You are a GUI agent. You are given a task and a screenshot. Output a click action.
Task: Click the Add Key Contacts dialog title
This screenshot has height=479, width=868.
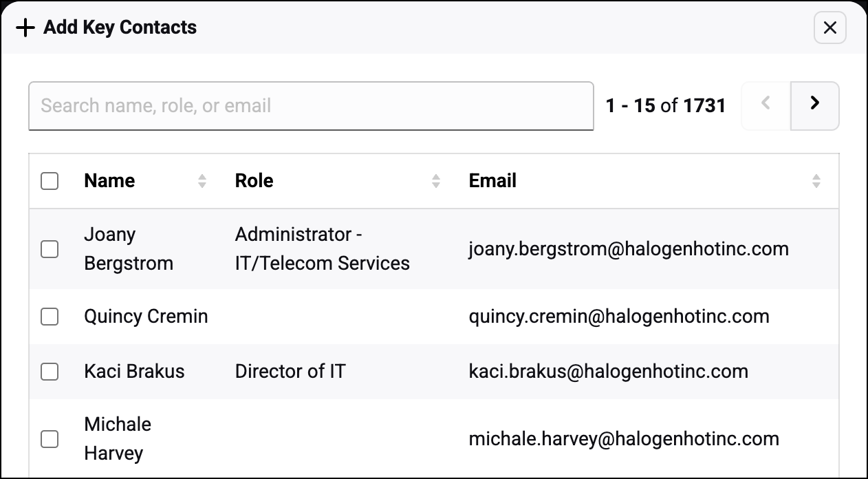[120, 28]
